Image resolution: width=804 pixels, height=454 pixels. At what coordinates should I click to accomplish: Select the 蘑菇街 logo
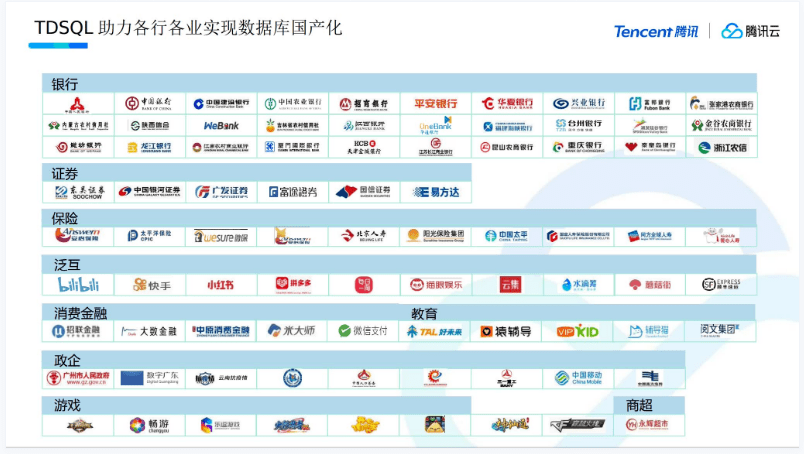point(650,285)
